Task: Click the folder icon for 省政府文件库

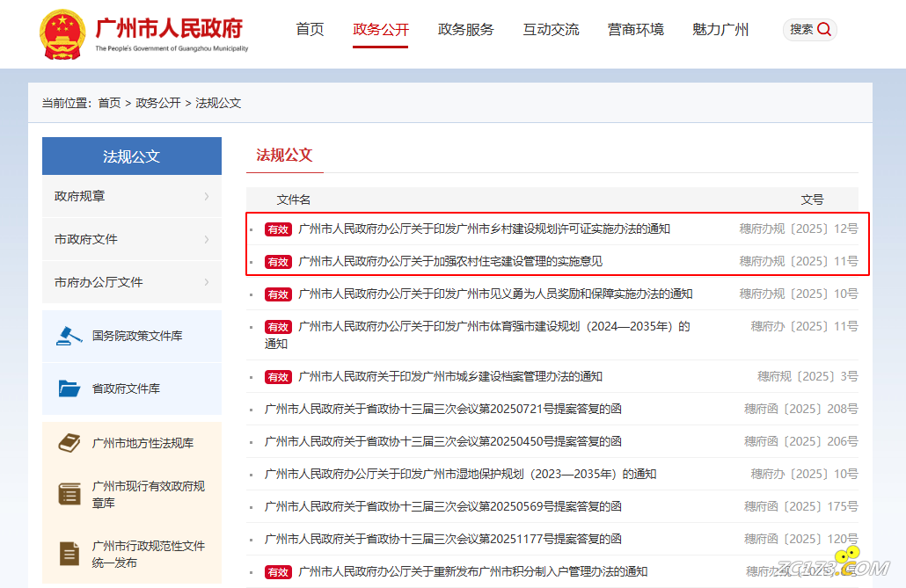Action: coord(69,388)
